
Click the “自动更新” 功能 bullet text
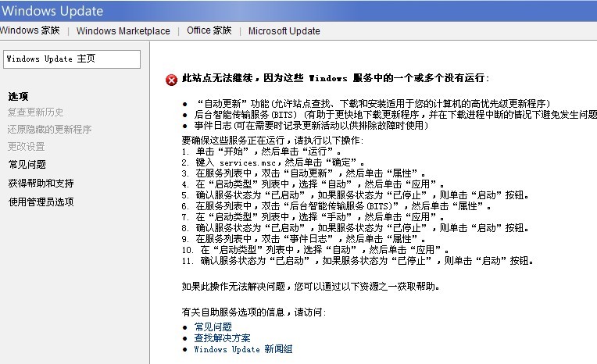pyautogui.click(x=373, y=104)
